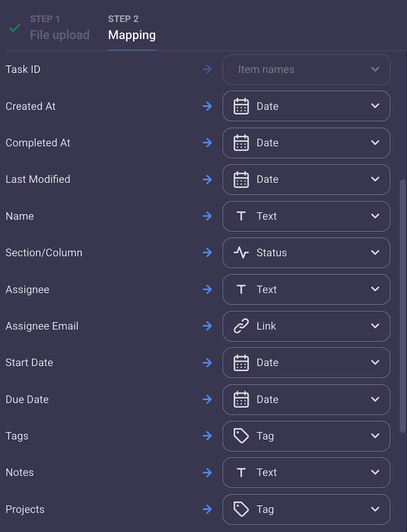Click the calendar icon for Created At
407x532 pixels.
coord(241,106)
